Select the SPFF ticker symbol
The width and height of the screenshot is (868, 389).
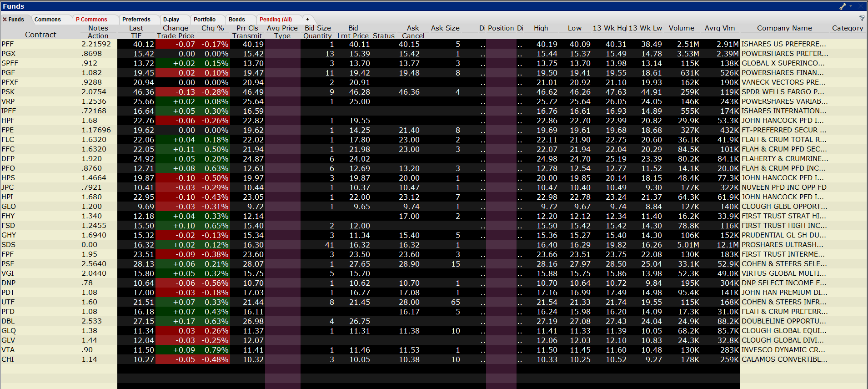10,63
